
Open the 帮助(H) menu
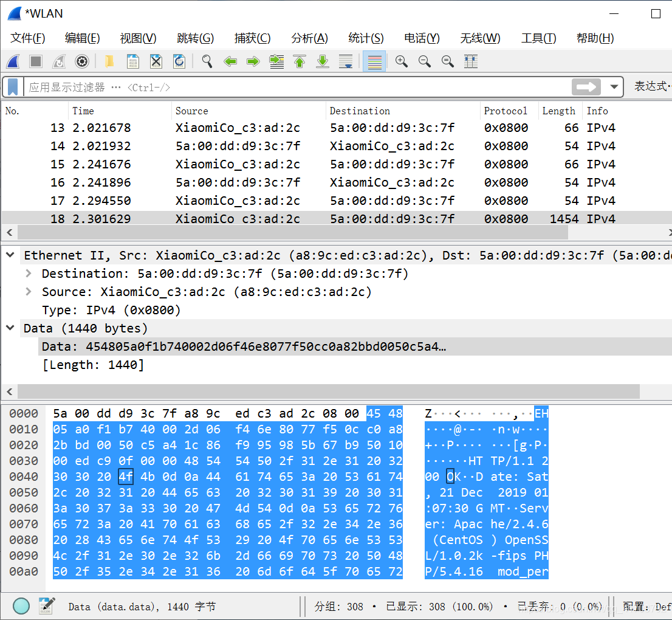595,38
